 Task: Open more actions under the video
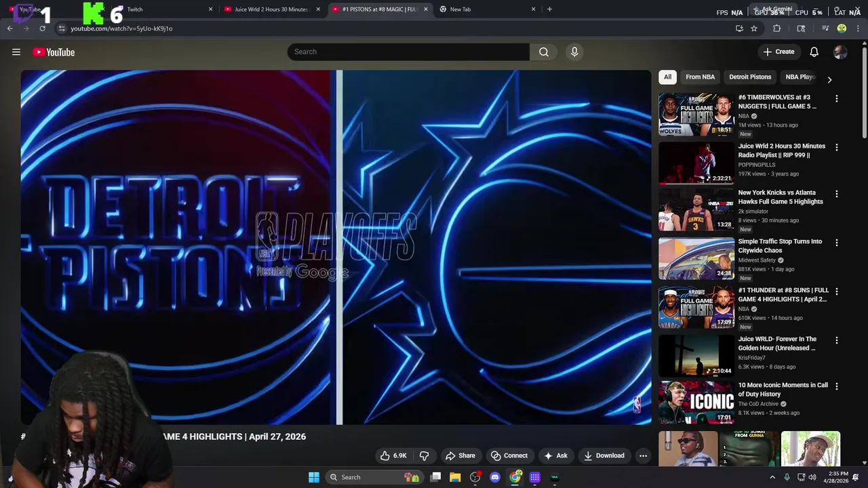(643, 455)
